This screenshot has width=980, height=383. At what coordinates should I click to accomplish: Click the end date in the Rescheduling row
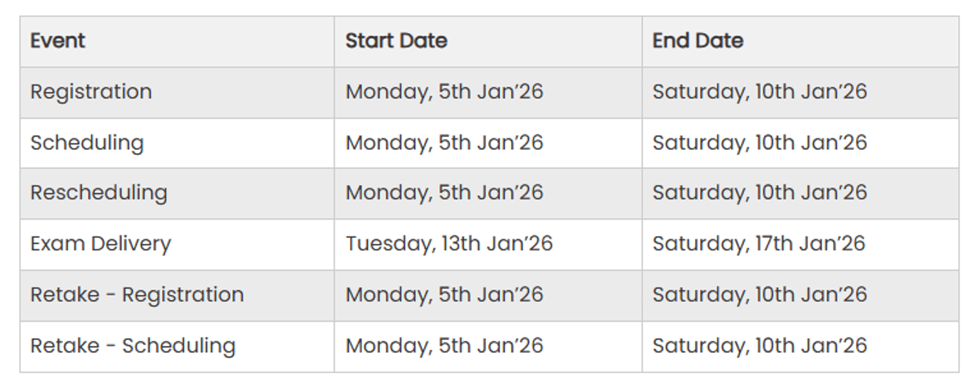point(759,193)
